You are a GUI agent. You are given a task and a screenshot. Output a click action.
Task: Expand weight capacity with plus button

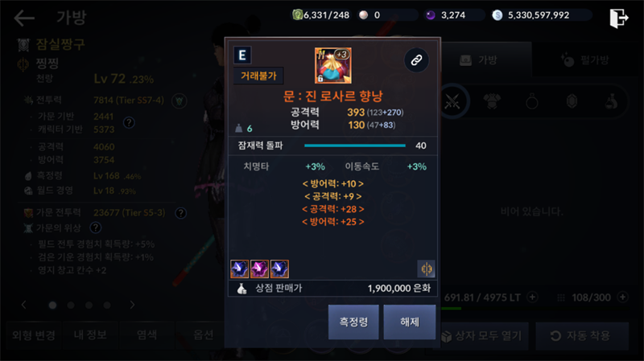532,297
